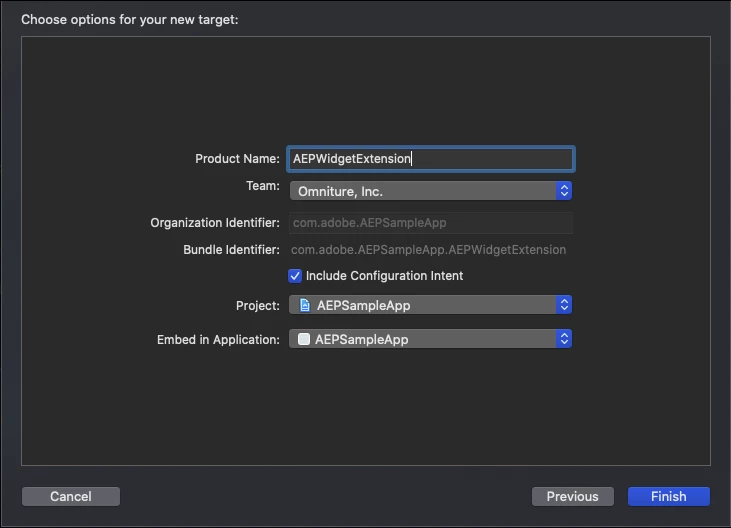Click the Bundle Identifier text
Image resolution: width=731 pixels, height=528 pixels.
[x=429, y=250]
